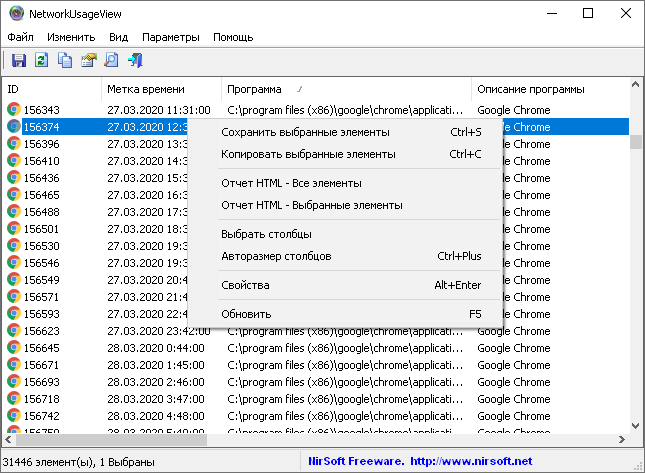The width and height of the screenshot is (645, 473).
Task: Click the Exit toolbar icon
Action: coord(135,60)
